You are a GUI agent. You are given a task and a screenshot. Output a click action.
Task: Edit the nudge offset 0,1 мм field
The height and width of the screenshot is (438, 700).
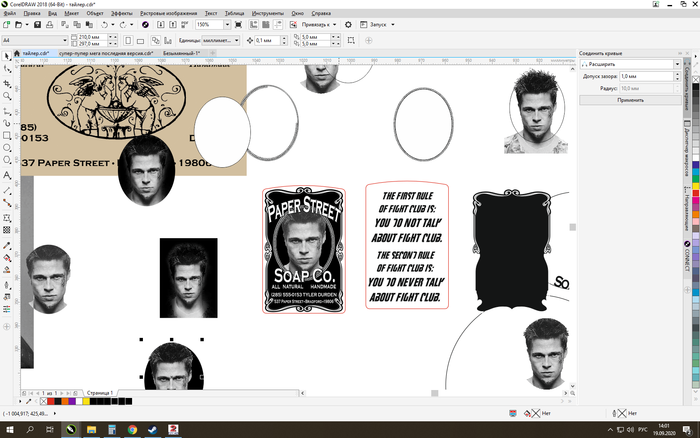click(x=267, y=41)
